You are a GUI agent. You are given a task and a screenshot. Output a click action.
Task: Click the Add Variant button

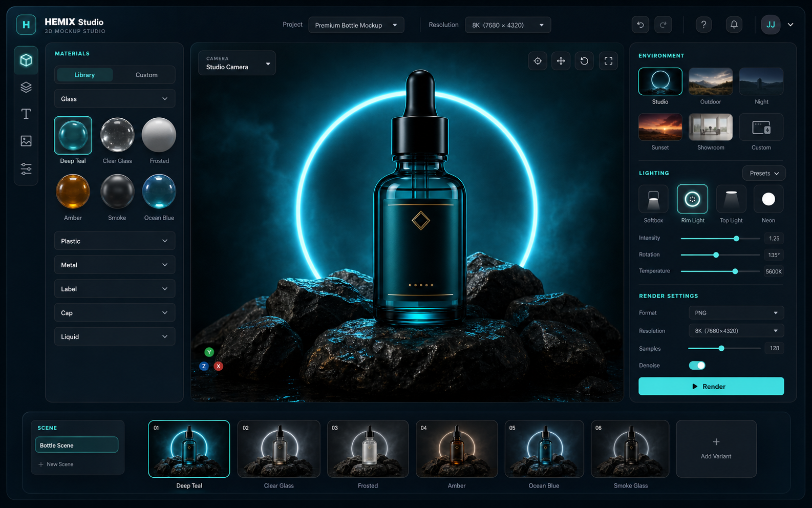point(716,449)
